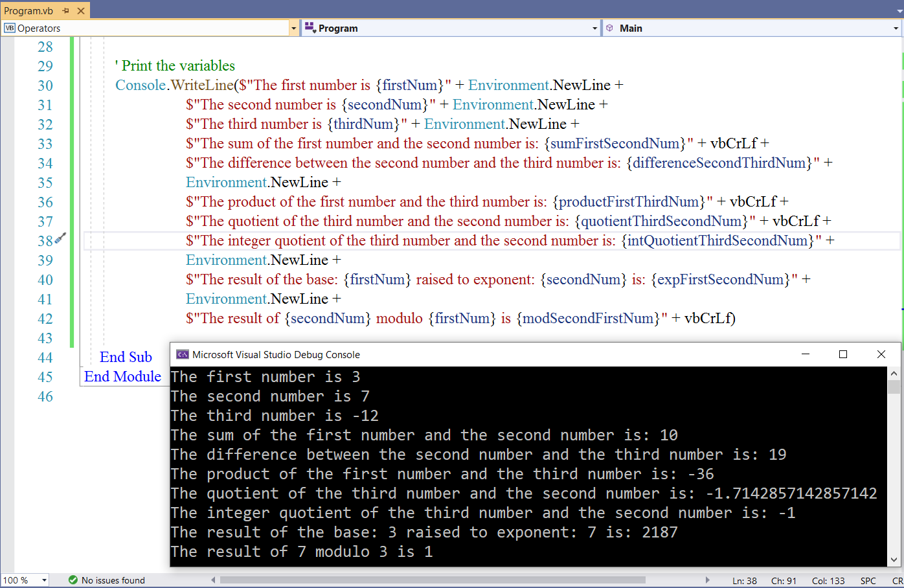The image size is (904, 588).
Task: Click the Microsoft Visual Studio Debug Console title
Action: (x=276, y=354)
